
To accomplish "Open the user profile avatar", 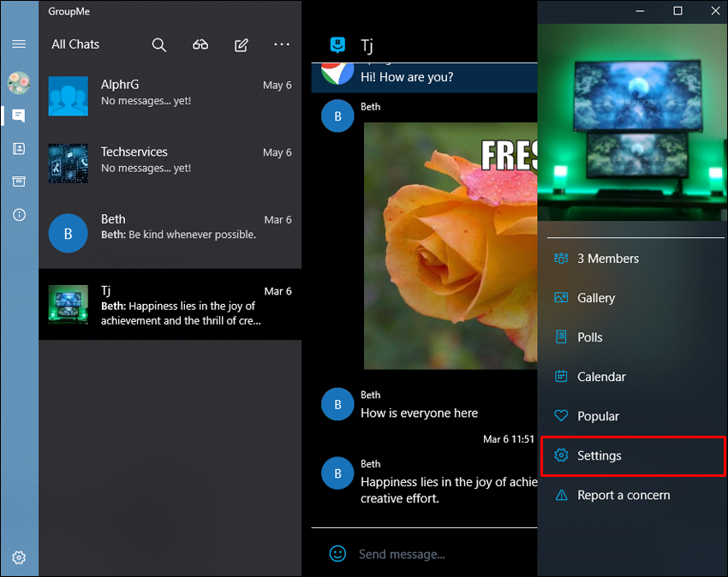I will (x=19, y=83).
